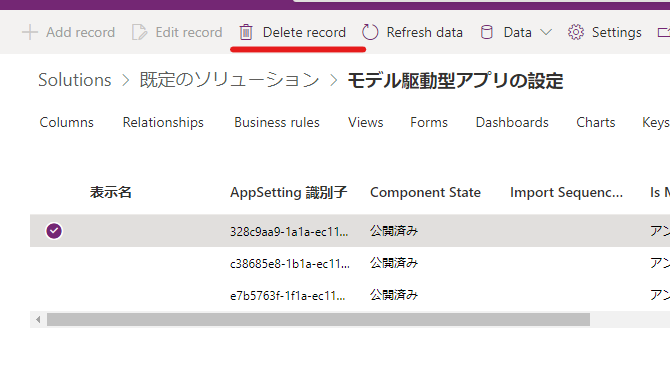Image resolution: width=670 pixels, height=374 pixels.
Task: Open 既定のソリューション breadcrumb link
Action: (229, 80)
